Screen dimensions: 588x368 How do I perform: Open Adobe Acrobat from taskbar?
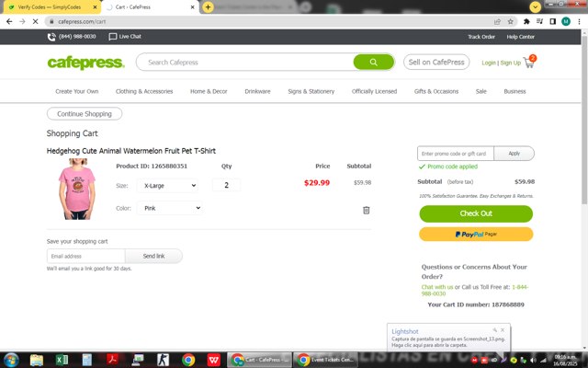click(x=112, y=360)
